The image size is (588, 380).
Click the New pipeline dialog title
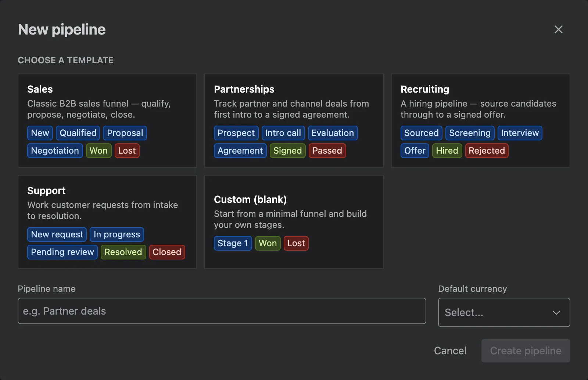tap(62, 29)
